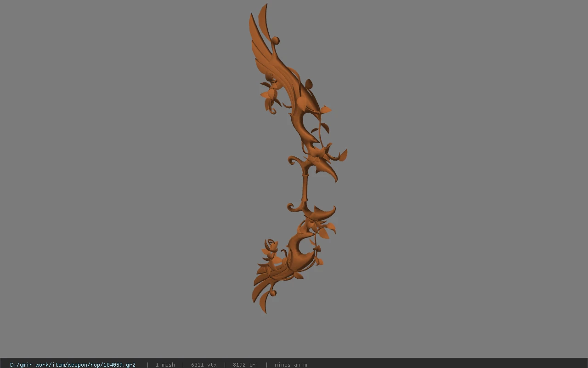
Task: Click the file path ending in 104059.gr2
Action: coord(73,365)
